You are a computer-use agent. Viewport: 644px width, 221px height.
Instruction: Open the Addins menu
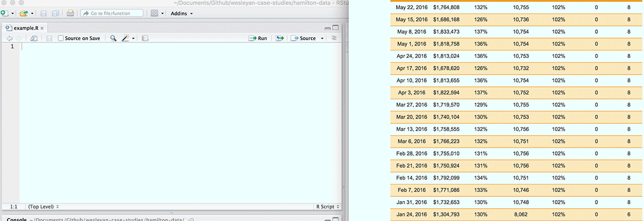pos(182,13)
